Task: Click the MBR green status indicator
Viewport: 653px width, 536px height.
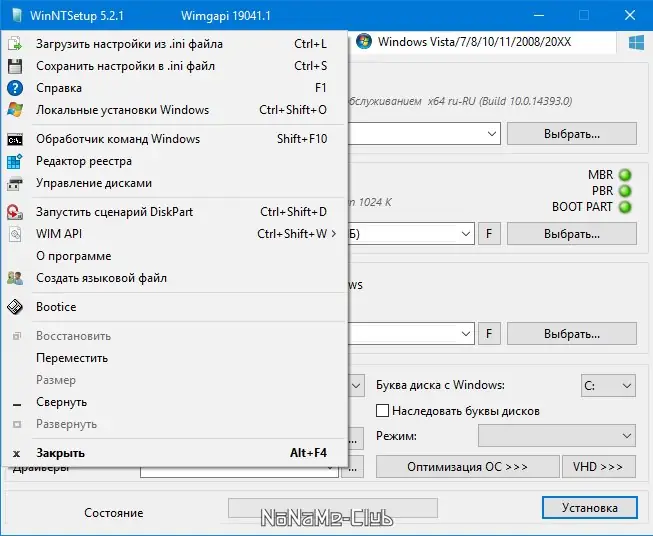Action: pyautogui.click(x=625, y=175)
